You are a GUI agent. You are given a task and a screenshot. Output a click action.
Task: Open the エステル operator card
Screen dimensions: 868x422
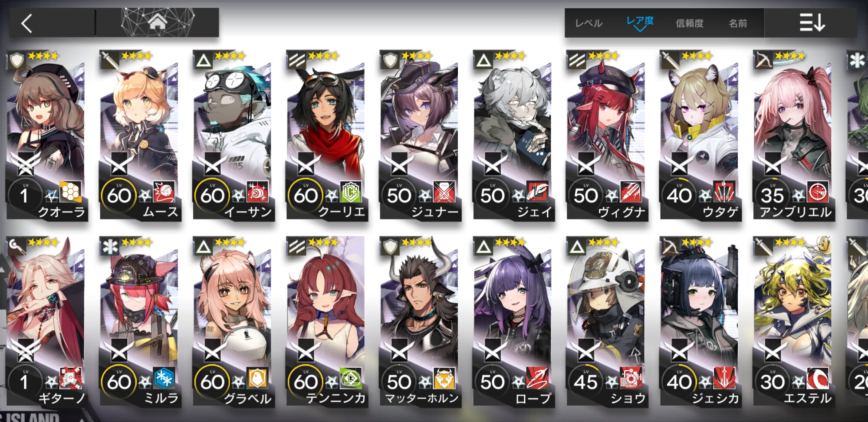click(x=793, y=322)
